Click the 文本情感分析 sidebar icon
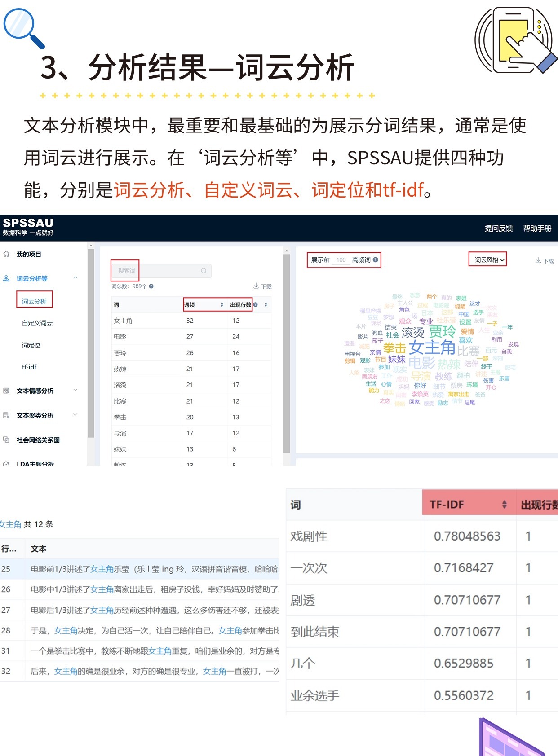The image size is (558, 756). click(6, 391)
